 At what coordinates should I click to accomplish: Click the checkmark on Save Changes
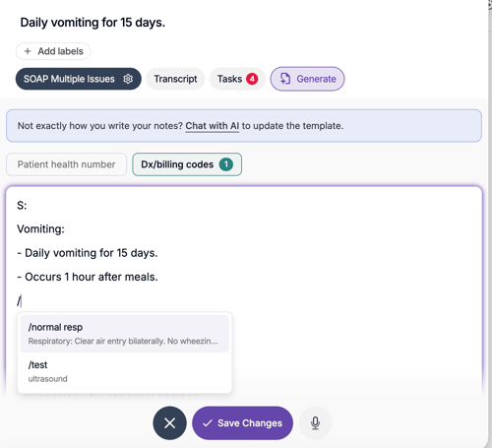[x=208, y=423]
